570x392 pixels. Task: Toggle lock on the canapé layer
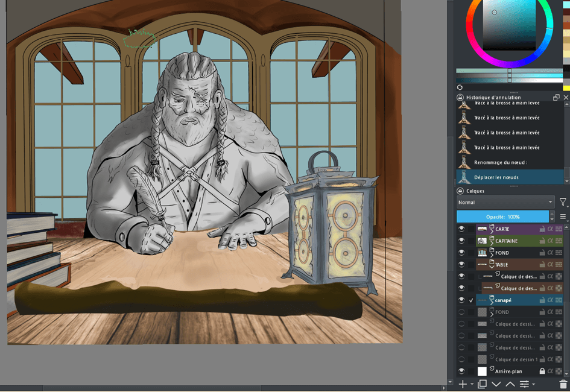coord(542,300)
